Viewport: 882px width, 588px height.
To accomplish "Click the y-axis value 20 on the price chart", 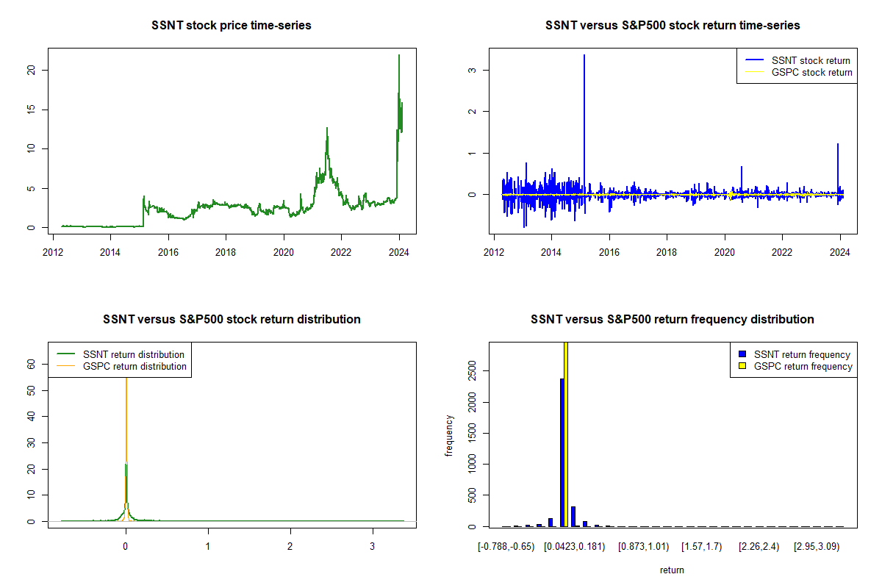I will 31,70.
